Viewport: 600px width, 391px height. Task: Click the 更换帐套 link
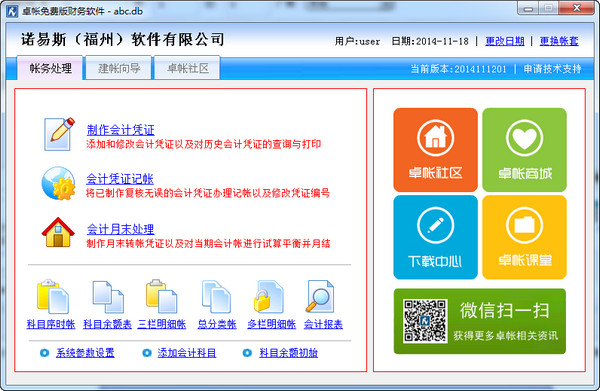(x=559, y=41)
